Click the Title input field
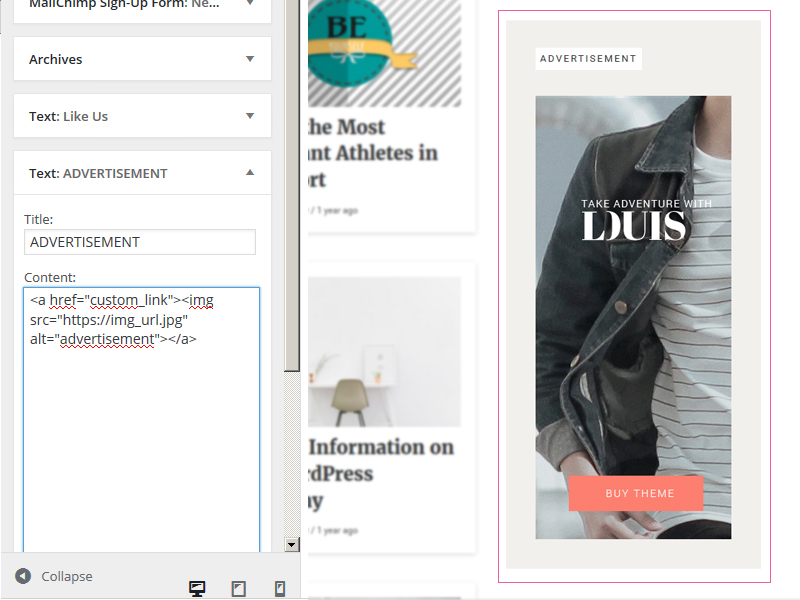800x600 pixels. pos(140,242)
